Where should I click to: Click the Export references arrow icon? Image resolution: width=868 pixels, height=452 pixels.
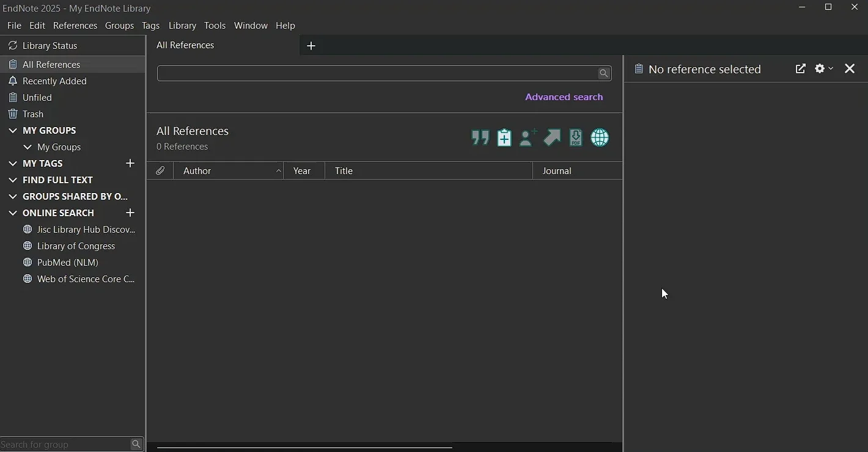(552, 137)
